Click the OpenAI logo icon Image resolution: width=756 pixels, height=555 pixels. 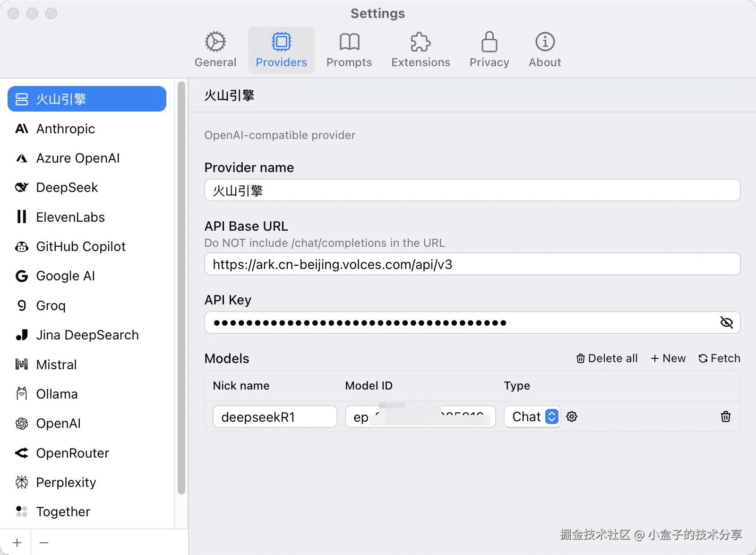(22, 424)
